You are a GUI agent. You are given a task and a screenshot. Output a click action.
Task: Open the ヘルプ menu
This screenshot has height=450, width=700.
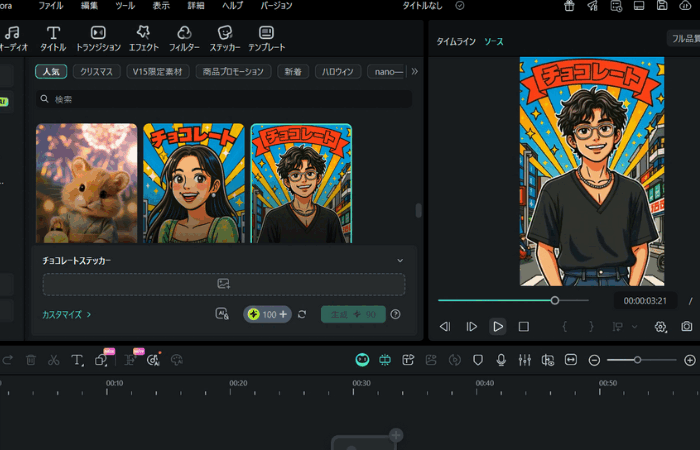pos(233,6)
